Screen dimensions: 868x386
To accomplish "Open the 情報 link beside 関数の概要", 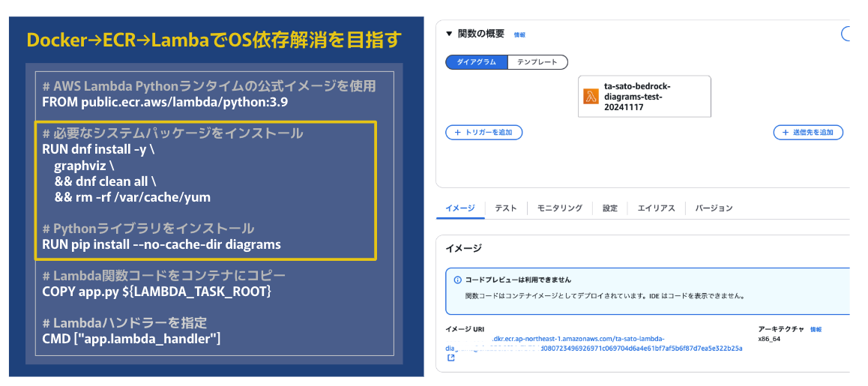I will click(519, 34).
